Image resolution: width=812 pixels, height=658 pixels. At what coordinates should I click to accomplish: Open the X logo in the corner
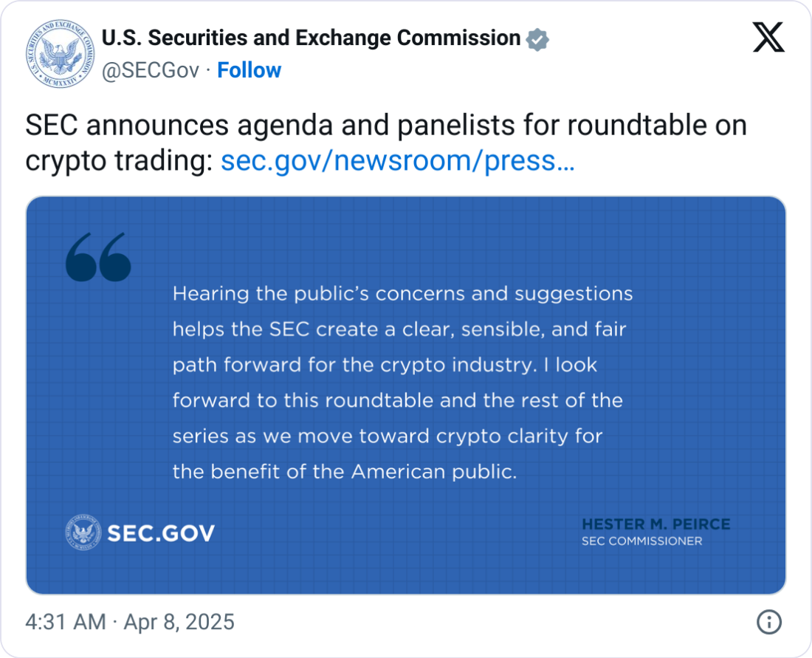click(x=768, y=36)
